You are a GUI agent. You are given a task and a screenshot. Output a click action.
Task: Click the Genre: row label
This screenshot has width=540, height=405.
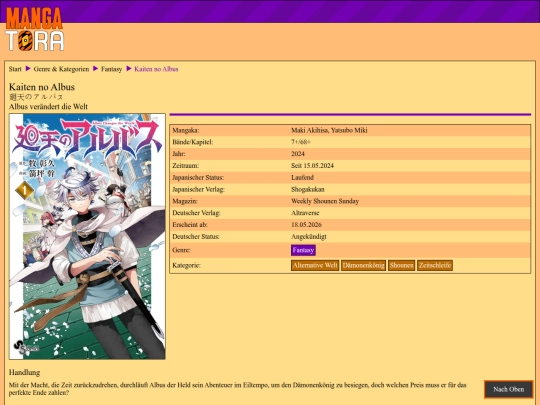click(181, 250)
